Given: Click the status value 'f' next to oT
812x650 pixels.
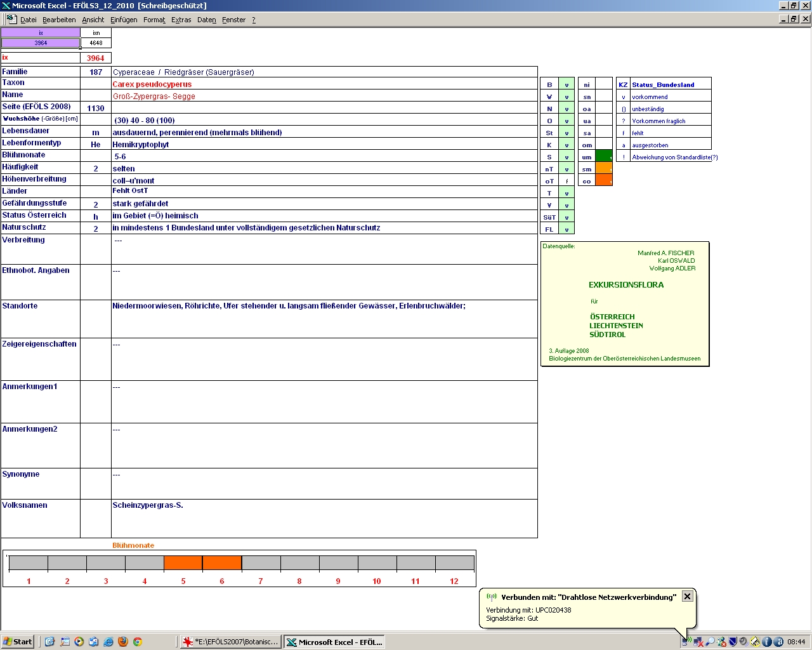Looking at the screenshot, I should pos(566,181).
